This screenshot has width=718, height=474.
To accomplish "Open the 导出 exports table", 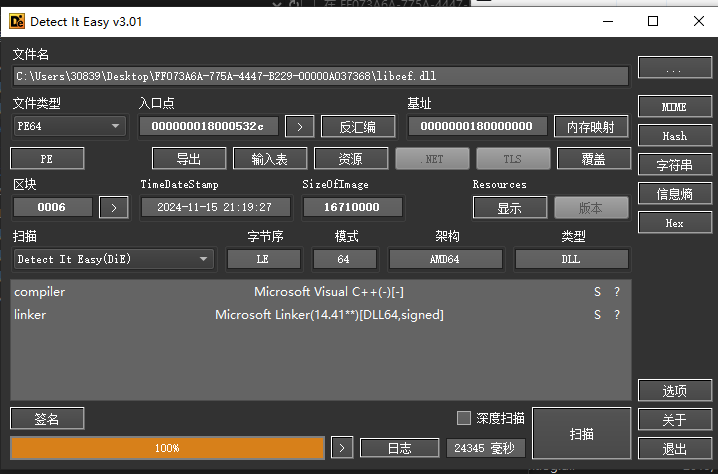I will (189, 159).
